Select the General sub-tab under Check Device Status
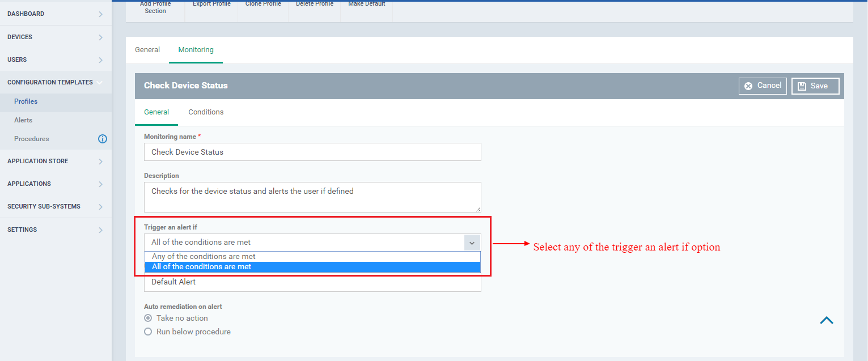 [x=156, y=112]
